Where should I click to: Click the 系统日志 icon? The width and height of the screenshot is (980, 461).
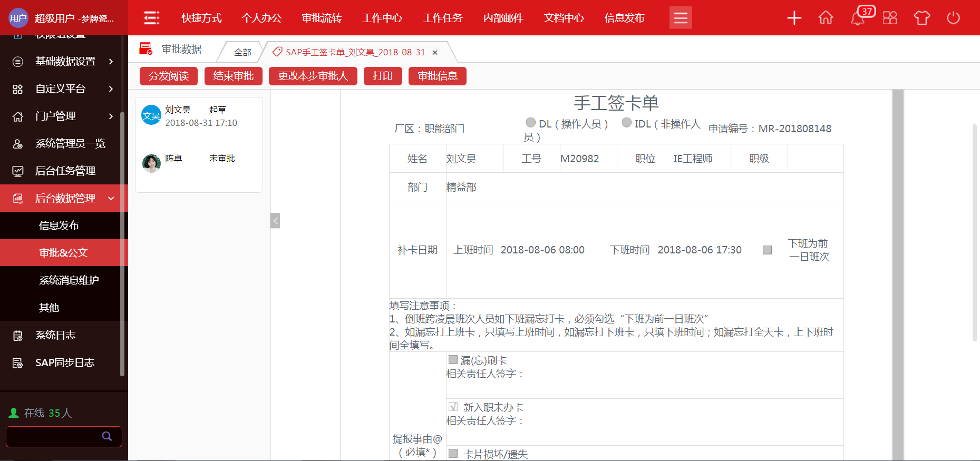point(18,336)
